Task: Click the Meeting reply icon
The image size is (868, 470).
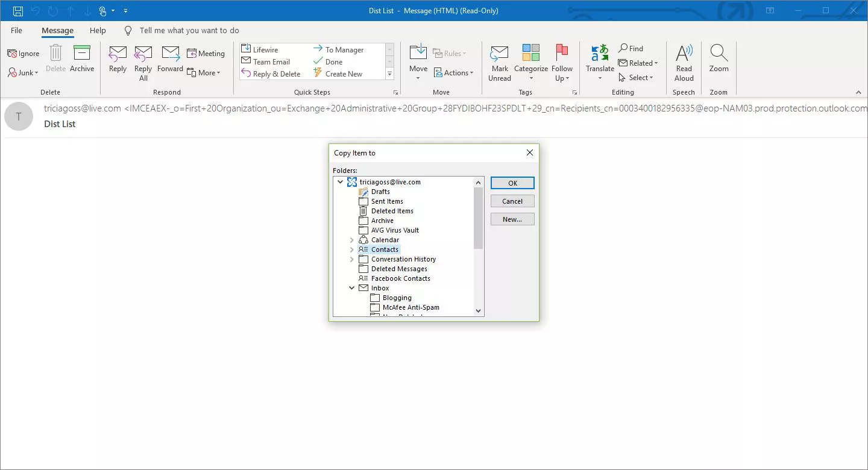Action: [x=192, y=54]
